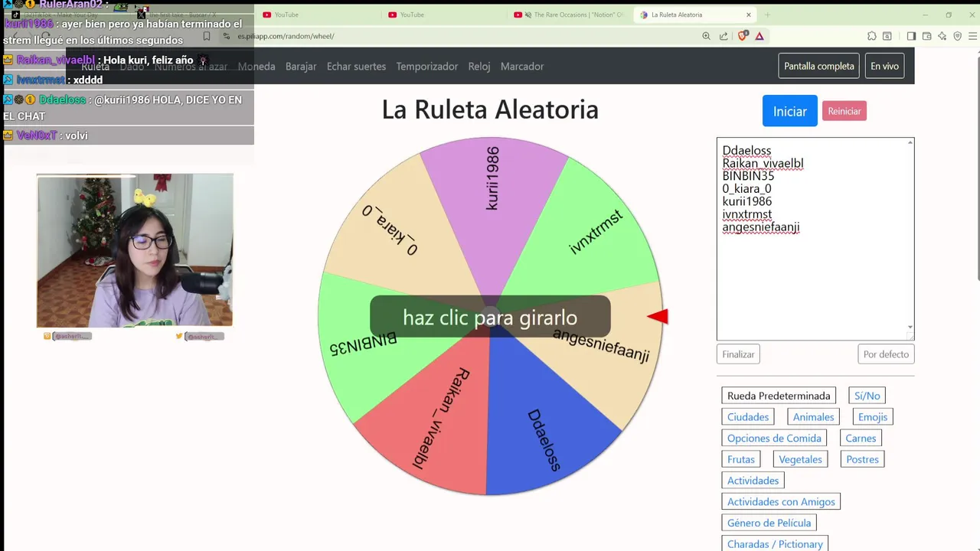980x551 pixels.
Task: Open the Leo AI sparkle icon
Action: 942,36
